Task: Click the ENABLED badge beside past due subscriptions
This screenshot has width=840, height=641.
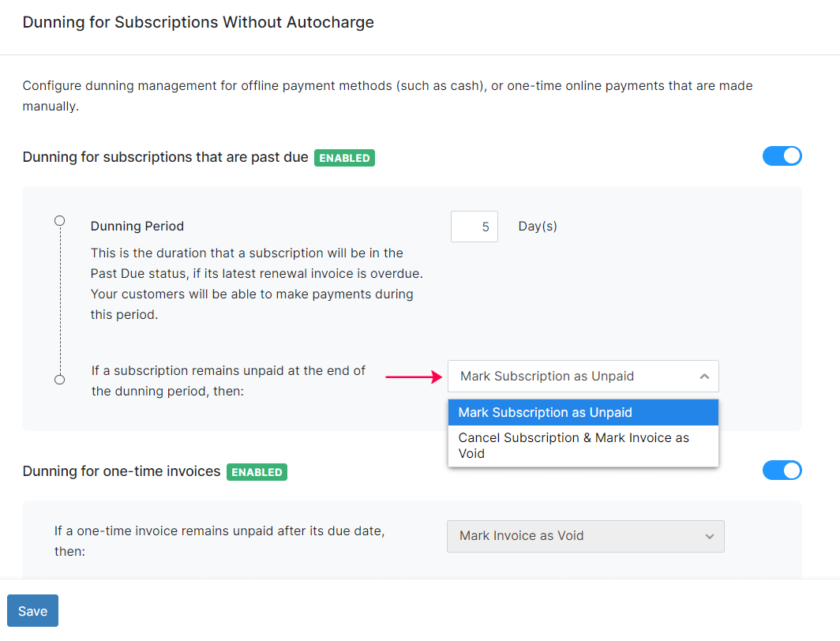Action: tap(344, 158)
